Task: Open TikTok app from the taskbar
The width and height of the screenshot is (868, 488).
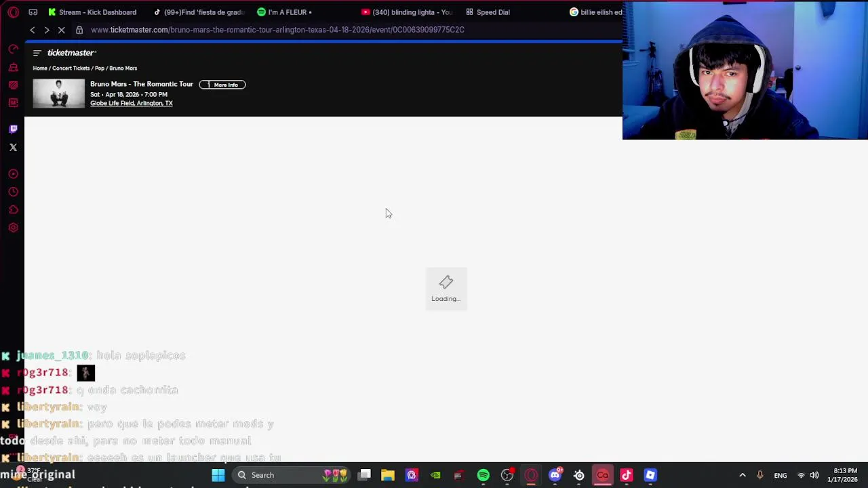Action: click(x=627, y=475)
